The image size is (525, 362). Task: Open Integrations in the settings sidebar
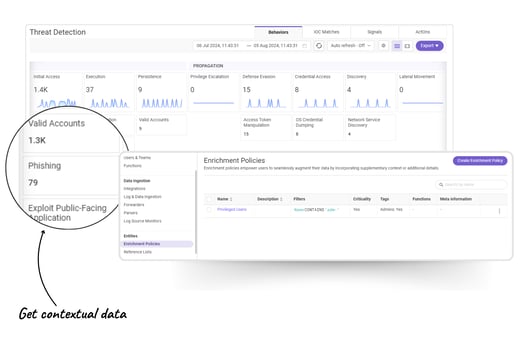point(135,189)
